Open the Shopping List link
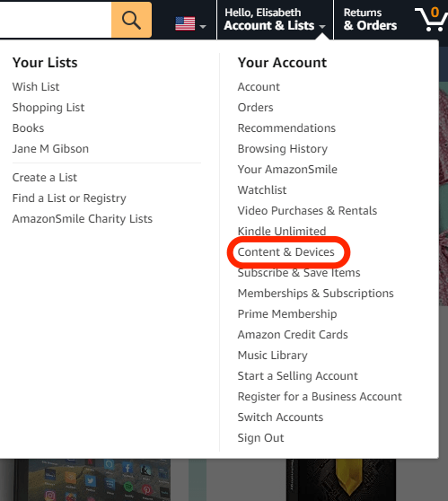This screenshot has width=448, height=501. pyautogui.click(x=48, y=108)
